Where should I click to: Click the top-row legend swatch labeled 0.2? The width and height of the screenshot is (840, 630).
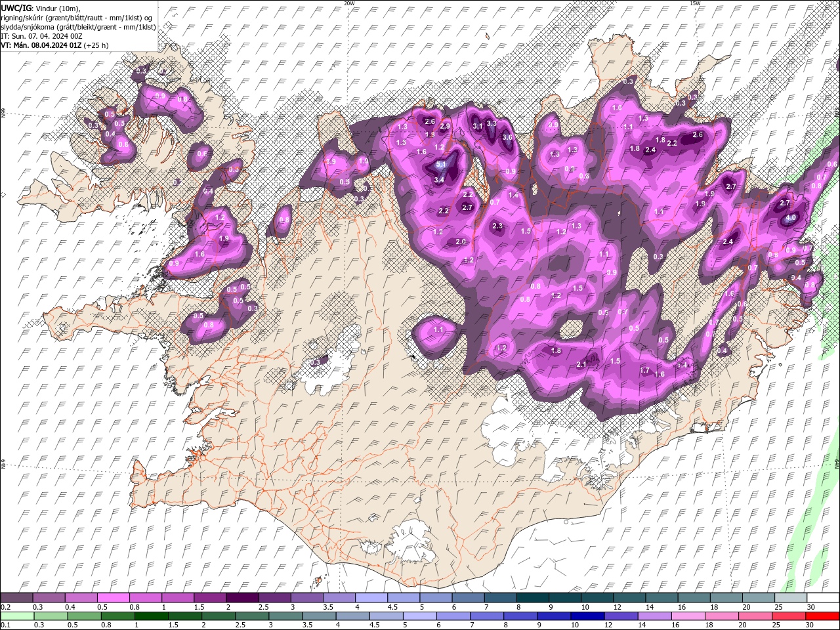coord(16,598)
